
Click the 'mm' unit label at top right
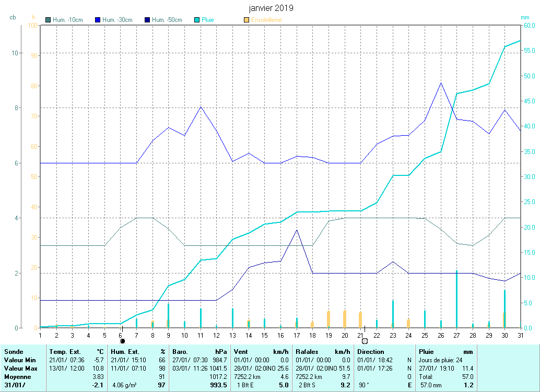tap(525, 17)
